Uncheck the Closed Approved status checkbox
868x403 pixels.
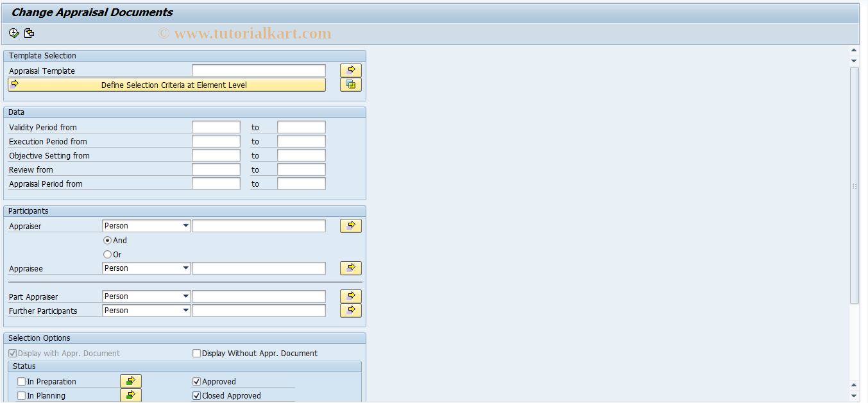[x=196, y=395]
